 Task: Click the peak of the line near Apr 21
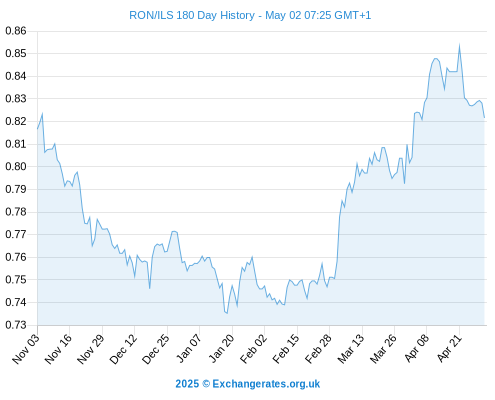[459, 45]
